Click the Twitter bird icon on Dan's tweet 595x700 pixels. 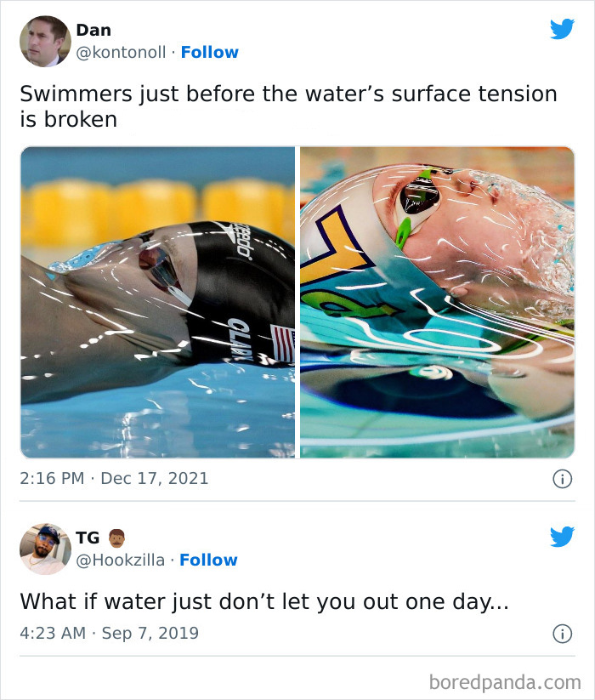coord(562,27)
